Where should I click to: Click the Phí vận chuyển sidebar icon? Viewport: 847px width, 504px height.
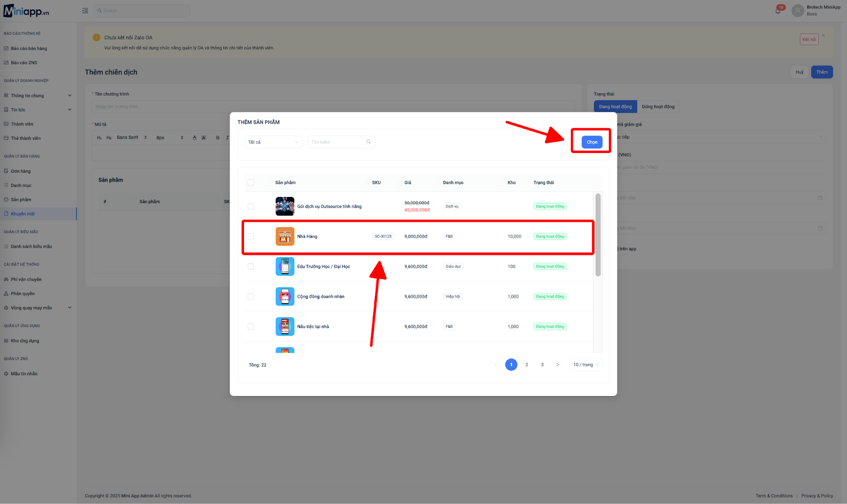click(x=6, y=280)
